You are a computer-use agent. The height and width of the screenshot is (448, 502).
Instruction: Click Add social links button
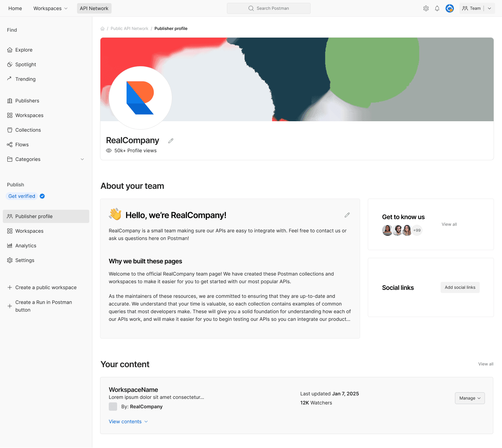[460, 287]
